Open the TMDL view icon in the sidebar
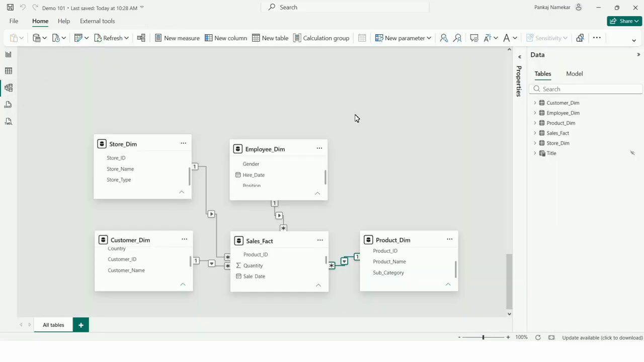644x362 pixels. pos(9,122)
